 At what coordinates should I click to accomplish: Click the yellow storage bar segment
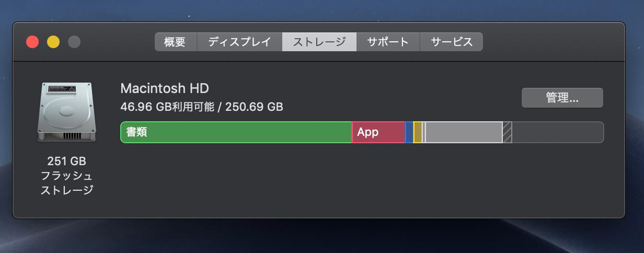click(418, 132)
